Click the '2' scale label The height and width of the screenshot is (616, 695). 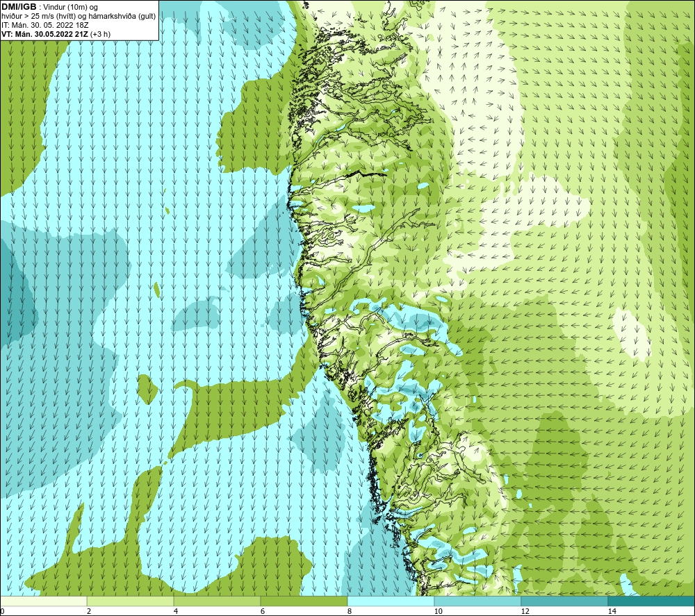(89, 612)
